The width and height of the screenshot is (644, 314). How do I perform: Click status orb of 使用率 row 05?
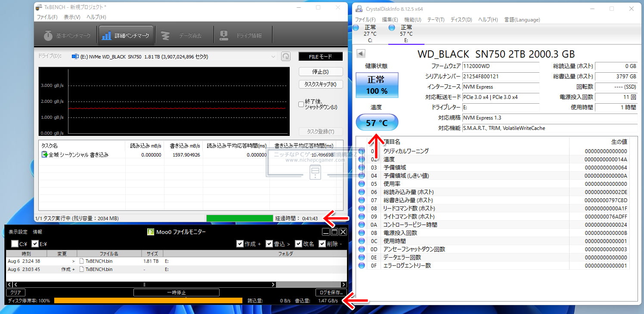(x=362, y=184)
